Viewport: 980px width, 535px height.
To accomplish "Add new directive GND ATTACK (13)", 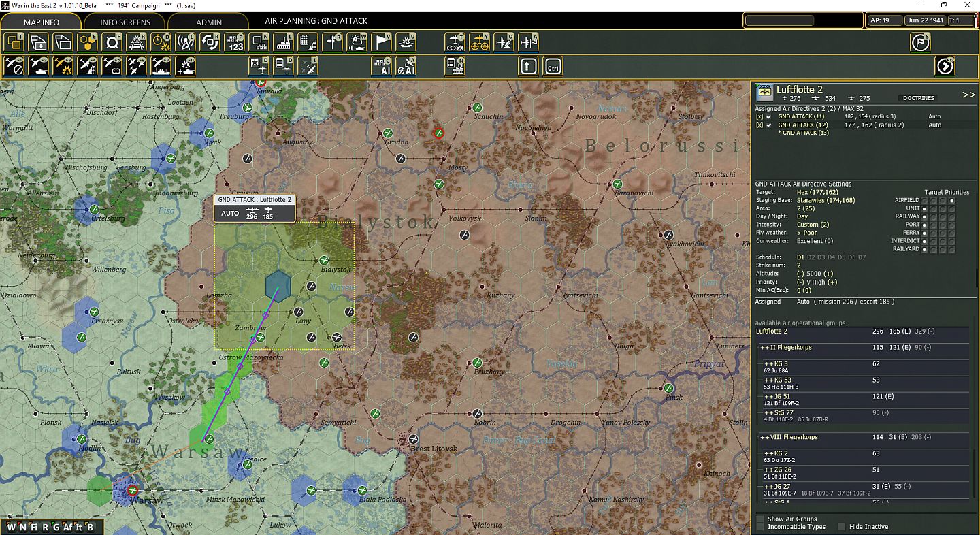I will tap(804, 133).
